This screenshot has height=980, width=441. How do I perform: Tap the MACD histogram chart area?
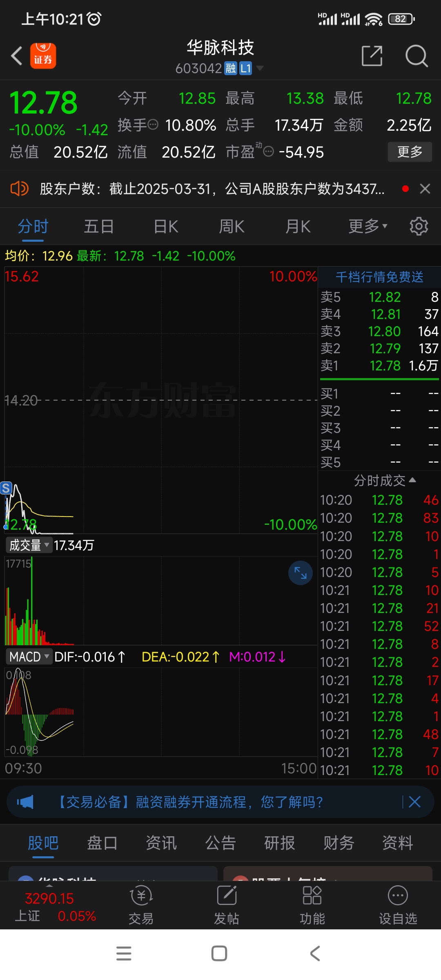click(x=161, y=712)
